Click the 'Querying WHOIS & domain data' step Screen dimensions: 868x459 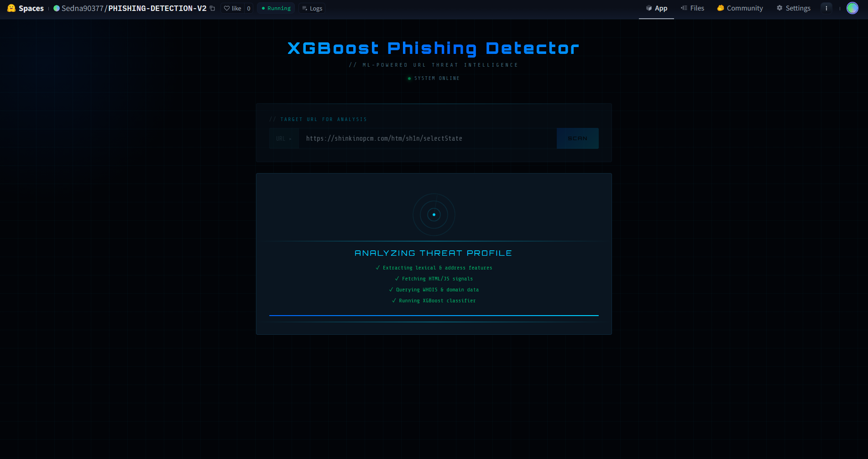click(x=434, y=290)
